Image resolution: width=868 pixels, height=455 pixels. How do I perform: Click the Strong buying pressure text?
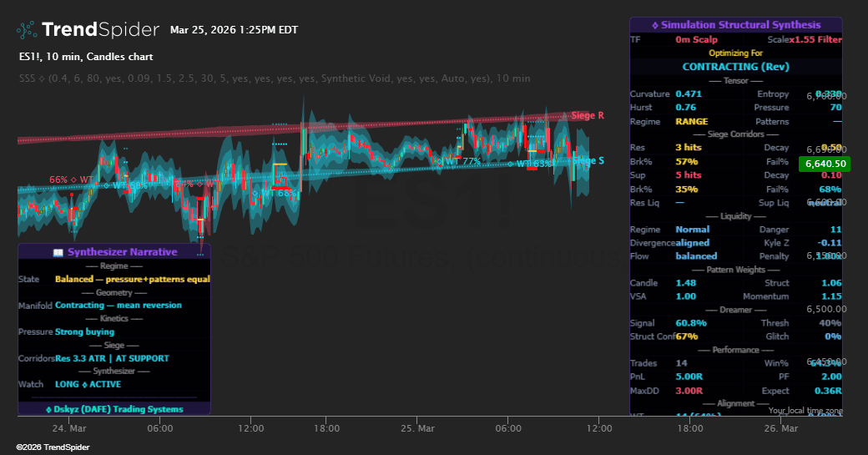[x=84, y=332]
